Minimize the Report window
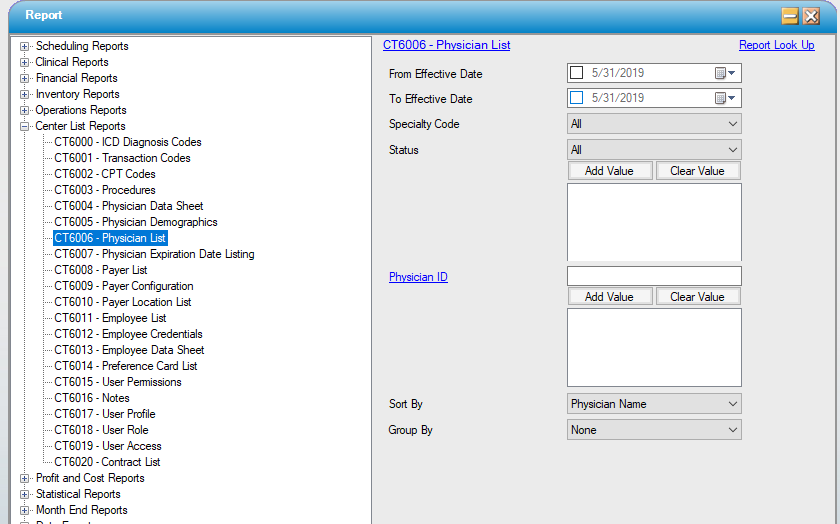840x524 pixels. (x=790, y=16)
